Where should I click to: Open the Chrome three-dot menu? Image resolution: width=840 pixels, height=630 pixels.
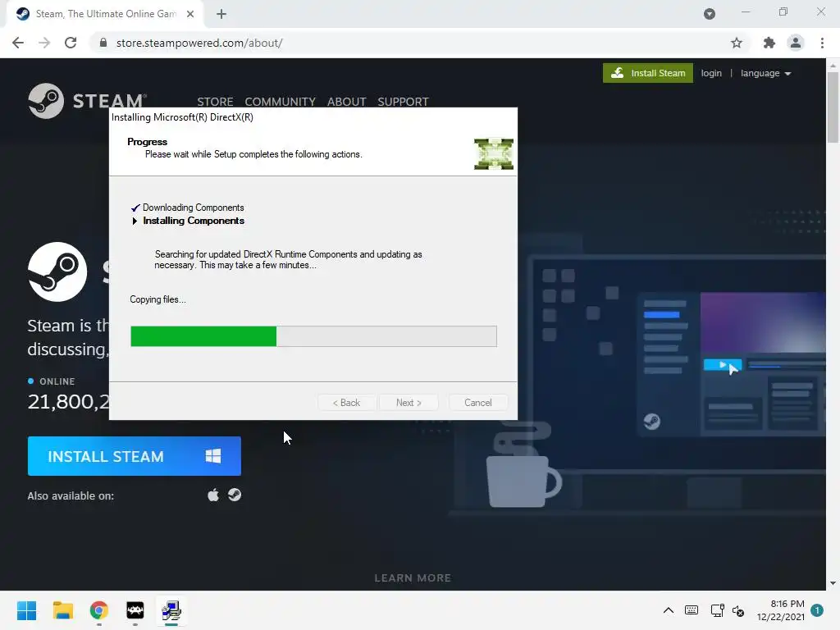click(x=822, y=43)
